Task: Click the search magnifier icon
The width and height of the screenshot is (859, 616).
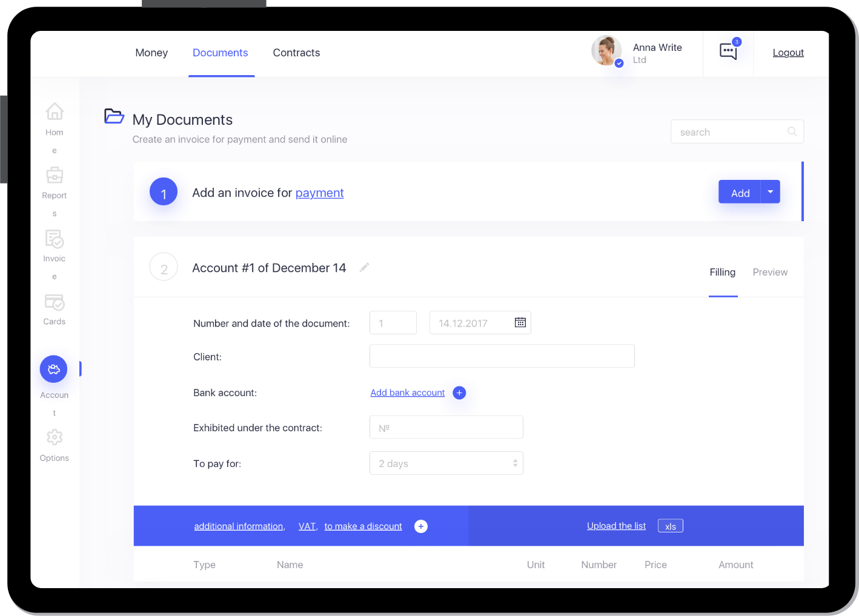Action: [792, 131]
